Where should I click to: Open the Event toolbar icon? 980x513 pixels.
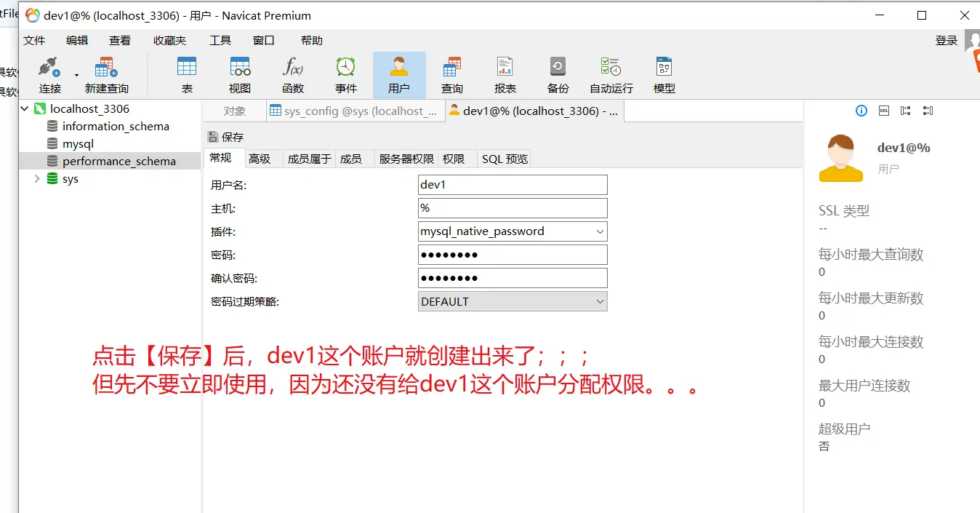[346, 75]
